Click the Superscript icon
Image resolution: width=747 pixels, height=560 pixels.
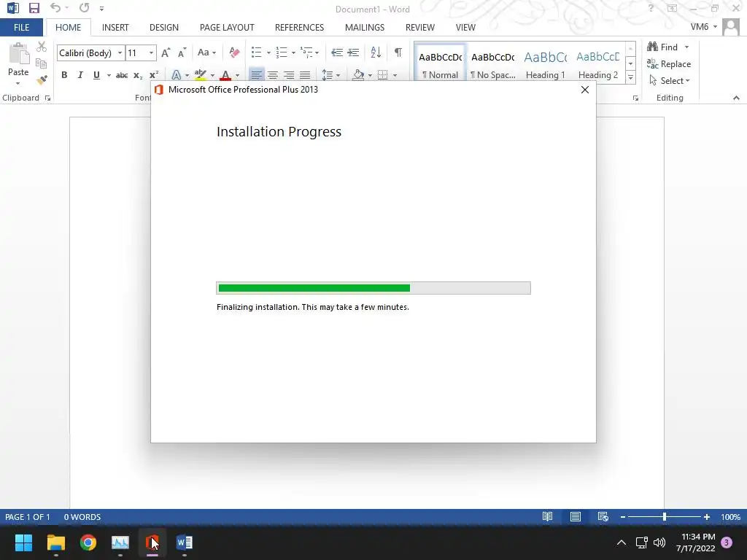tap(153, 75)
